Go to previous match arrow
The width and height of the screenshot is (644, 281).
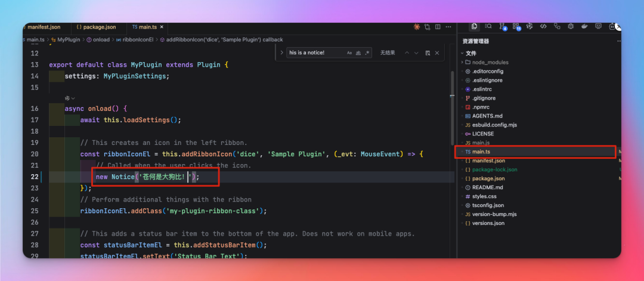click(407, 53)
